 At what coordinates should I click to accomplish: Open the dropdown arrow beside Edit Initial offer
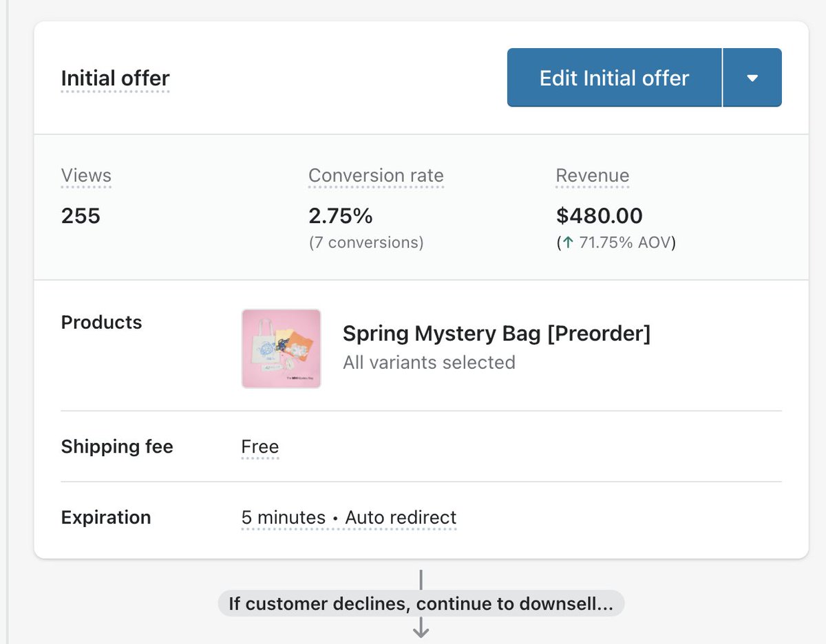point(752,78)
